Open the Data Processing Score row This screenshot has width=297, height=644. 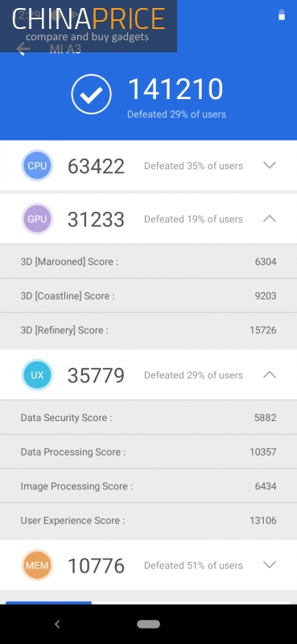pyautogui.click(x=148, y=452)
